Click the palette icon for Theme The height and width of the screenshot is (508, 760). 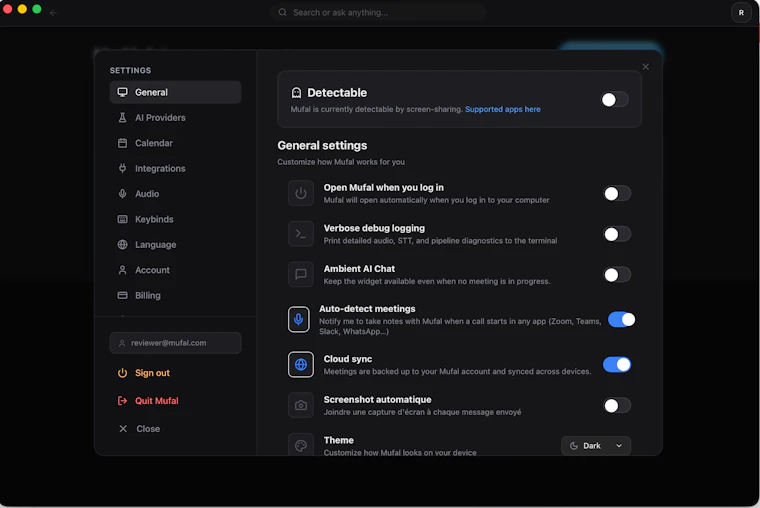pos(301,445)
